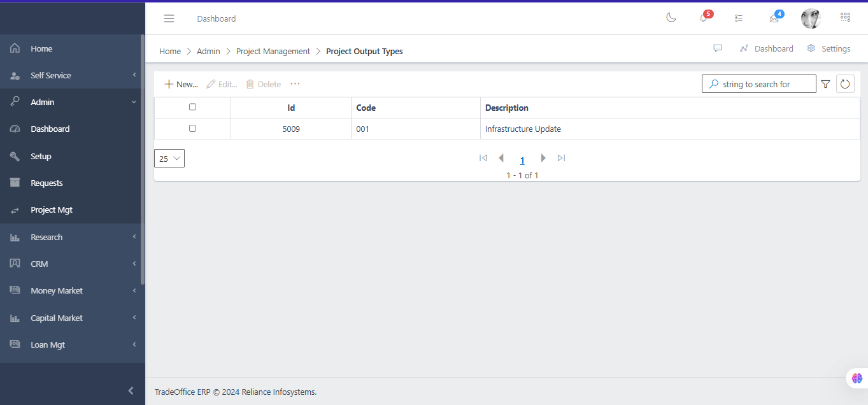Refresh the Project Output Types grid
Viewport: 868px width, 405px height.
845,84
